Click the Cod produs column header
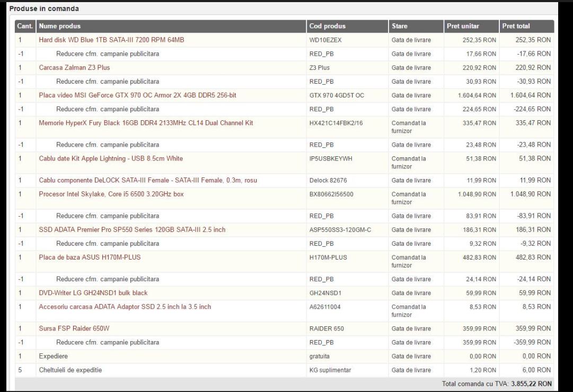This screenshot has width=573, height=392. point(347,26)
